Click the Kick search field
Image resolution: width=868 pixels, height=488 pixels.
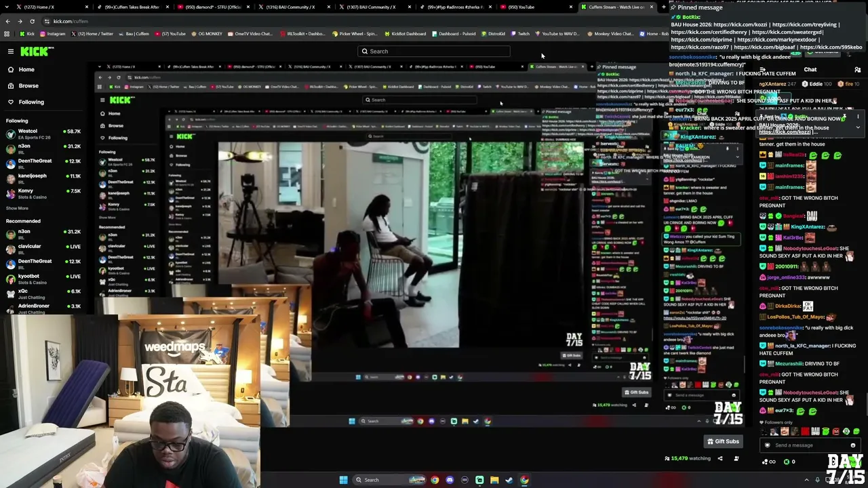tap(434, 52)
